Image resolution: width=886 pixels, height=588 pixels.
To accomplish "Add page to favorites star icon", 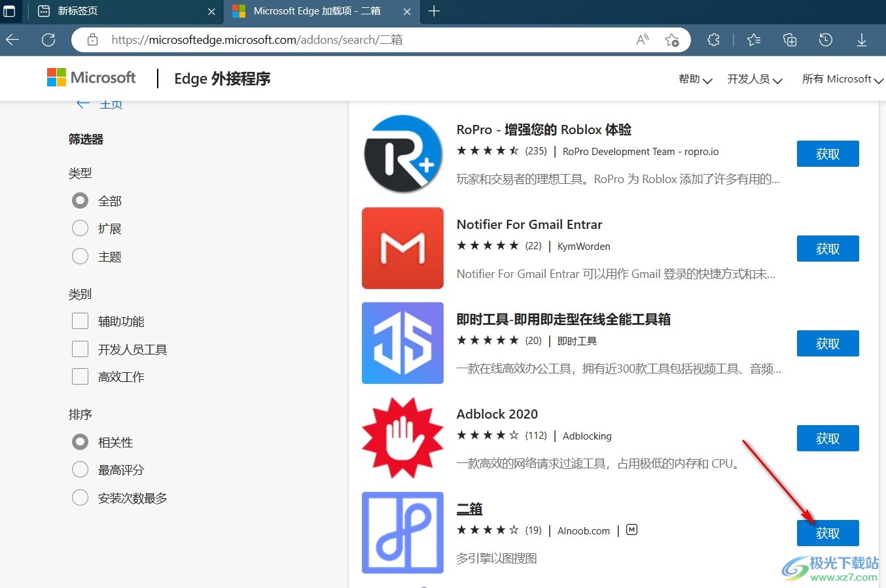I will 671,40.
